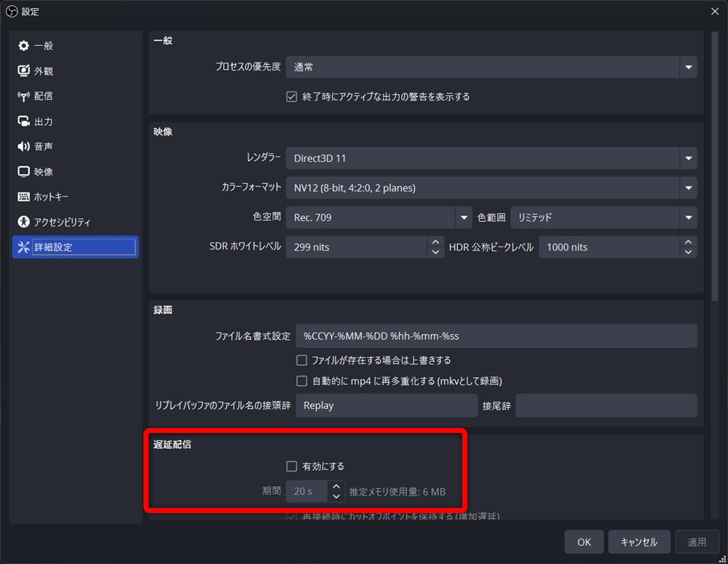Increase 期間 delay with up arrow

point(336,486)
